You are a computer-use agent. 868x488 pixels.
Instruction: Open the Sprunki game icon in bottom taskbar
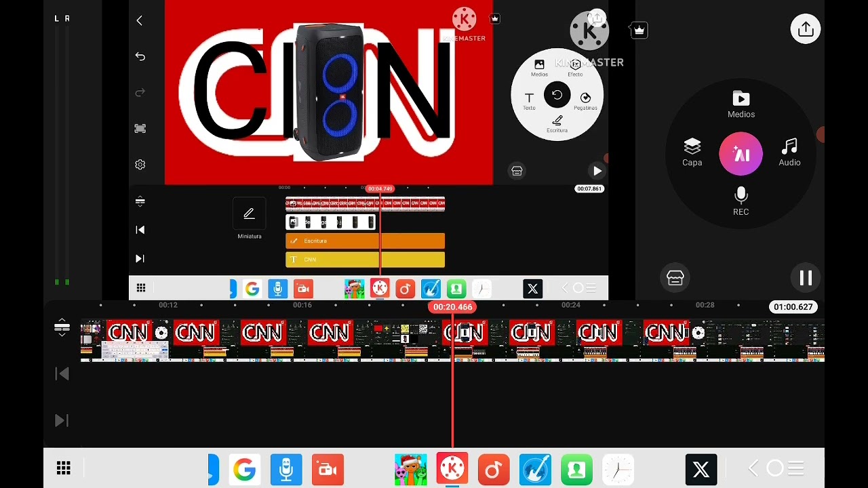point(411,469)
